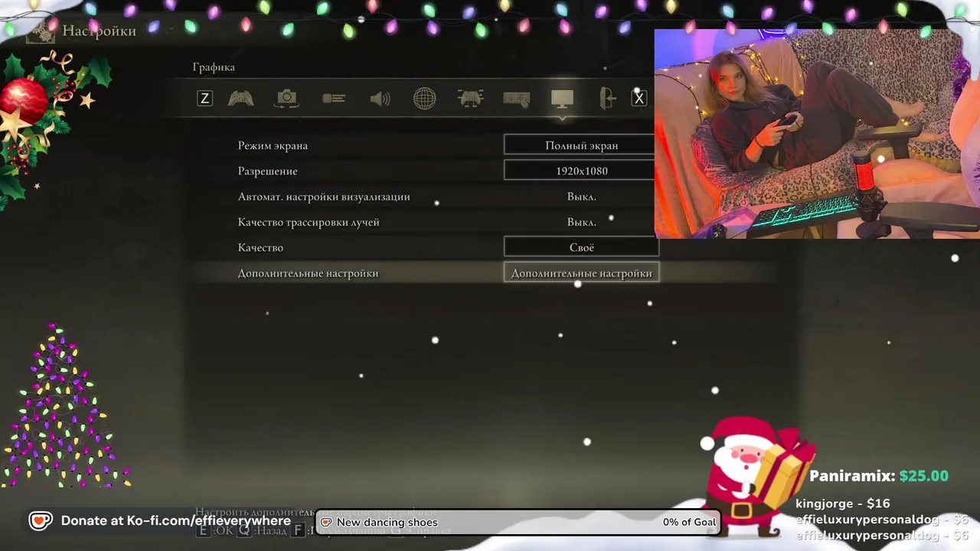Image resolution: width=980 pixels, height=551 pixels.
Task: Click the Настройки window title
Action: [99, 31]
